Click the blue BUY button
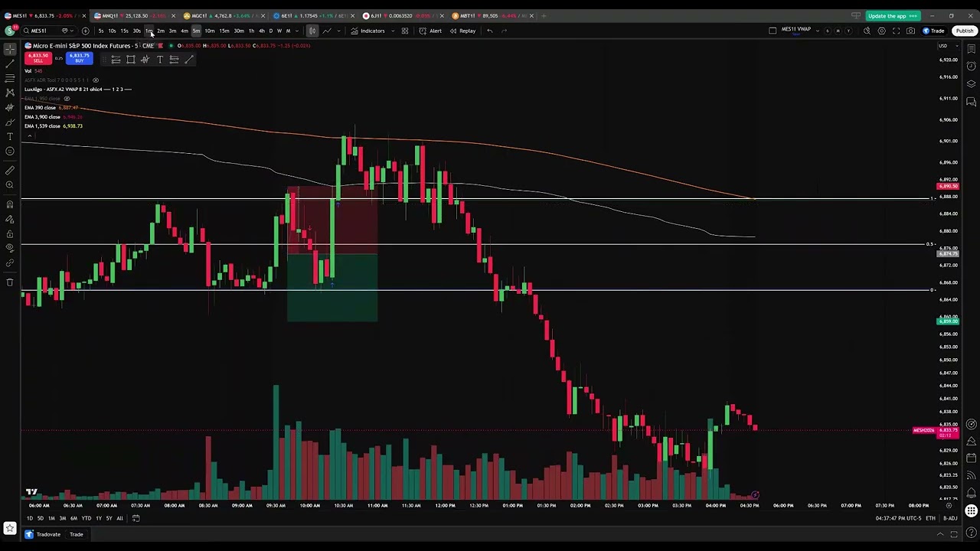Viewport: 980px width, 551px height. coord(79,58)
